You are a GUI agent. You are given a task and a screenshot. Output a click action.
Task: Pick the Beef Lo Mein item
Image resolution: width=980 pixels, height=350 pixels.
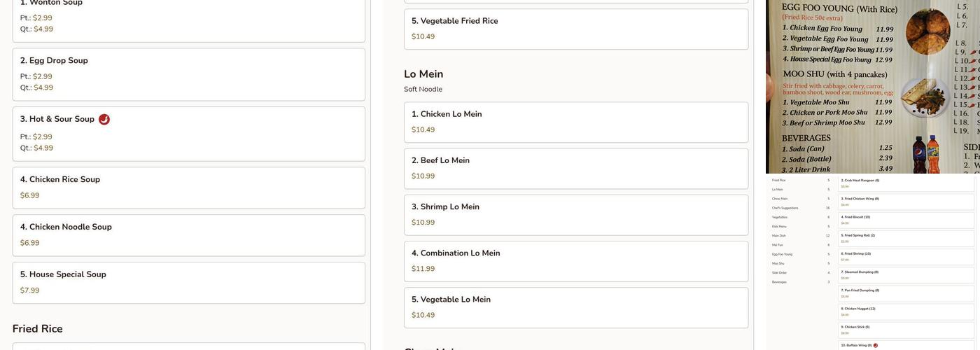click(x=575, y=168)
